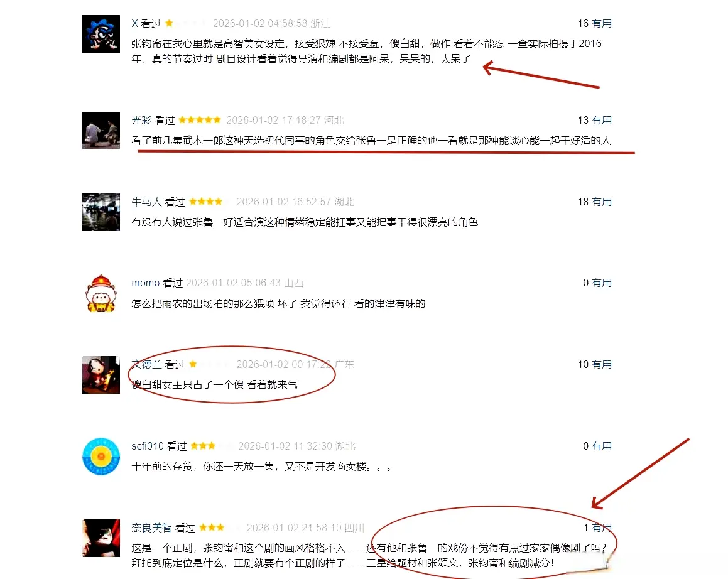Vote 有用 on scfi010's comment
Screen dimensions: 728x579
(x=602, y=446)
